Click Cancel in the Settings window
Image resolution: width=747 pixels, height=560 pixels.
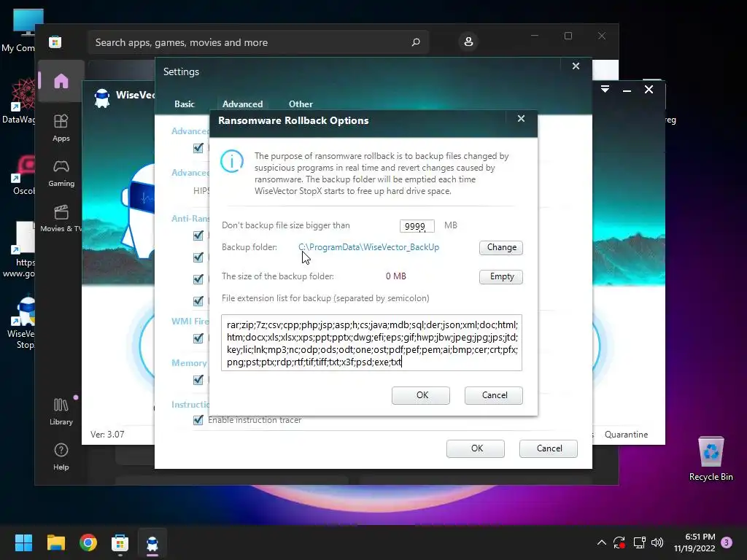549,448
